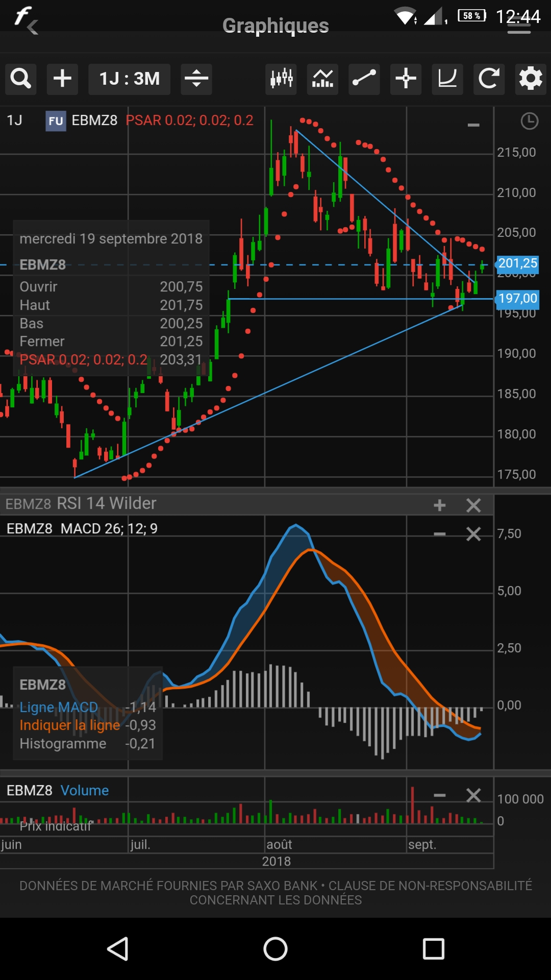Tap the clock icon on price axis
The height and width of the screenshot is (980, 551).
[529, 121]
